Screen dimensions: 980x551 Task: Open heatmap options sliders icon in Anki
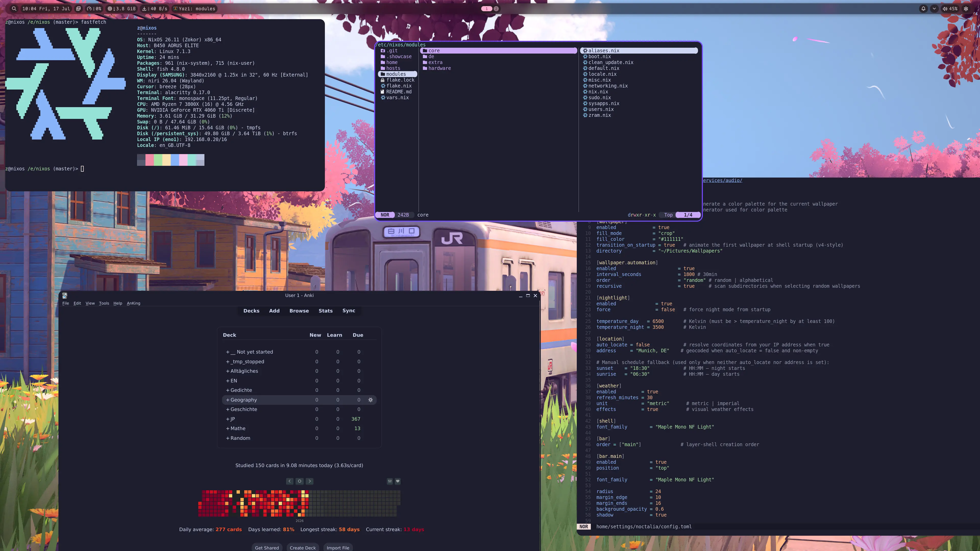[x=390, y=481]
